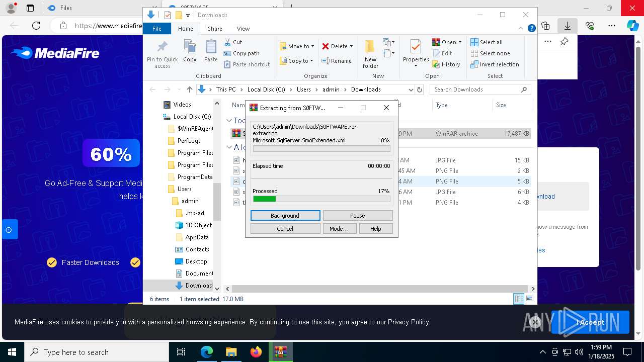
Task: Go up one folder level with the up arrow
Action: pyautogui.click(x=189, y=89)
